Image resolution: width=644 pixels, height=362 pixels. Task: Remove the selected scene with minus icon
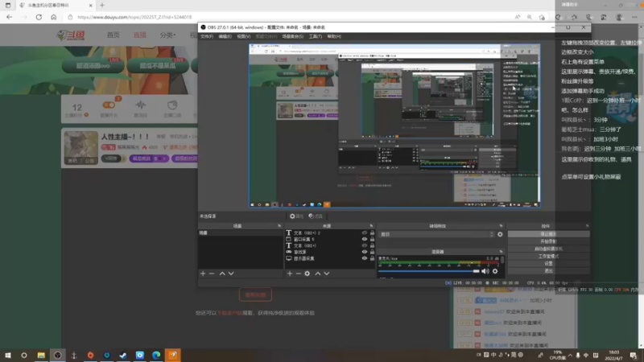[212, 274]
